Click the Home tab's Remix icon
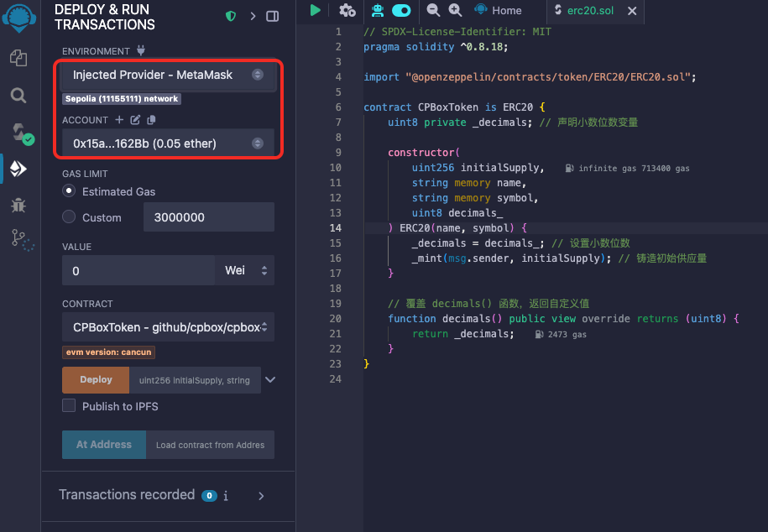The width and height of the screenshot is (768, 532). click(x=481, y=9)
